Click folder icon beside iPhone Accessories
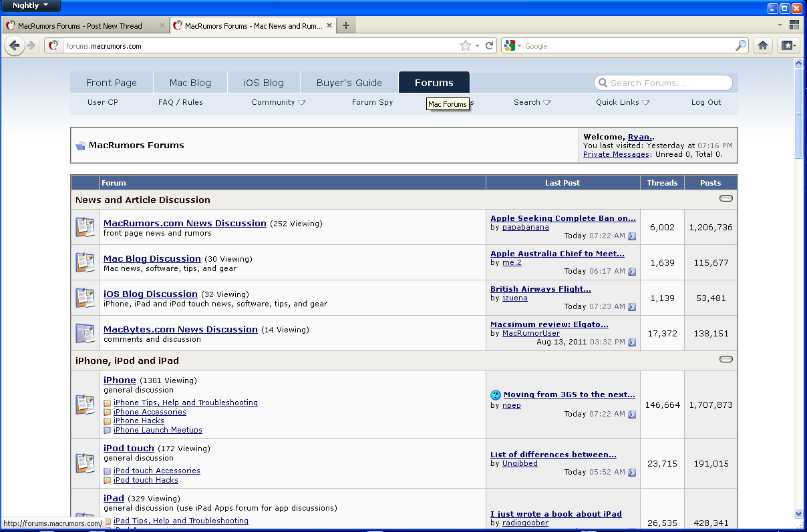Image resolution: width=807 pixels, height=532 pixels. pos(108,413)
